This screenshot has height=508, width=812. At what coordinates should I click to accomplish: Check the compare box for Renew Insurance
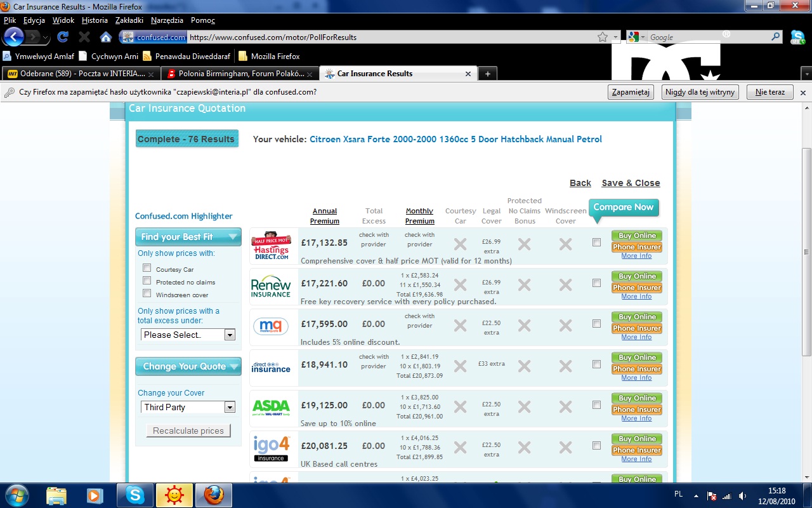point(596,283)
